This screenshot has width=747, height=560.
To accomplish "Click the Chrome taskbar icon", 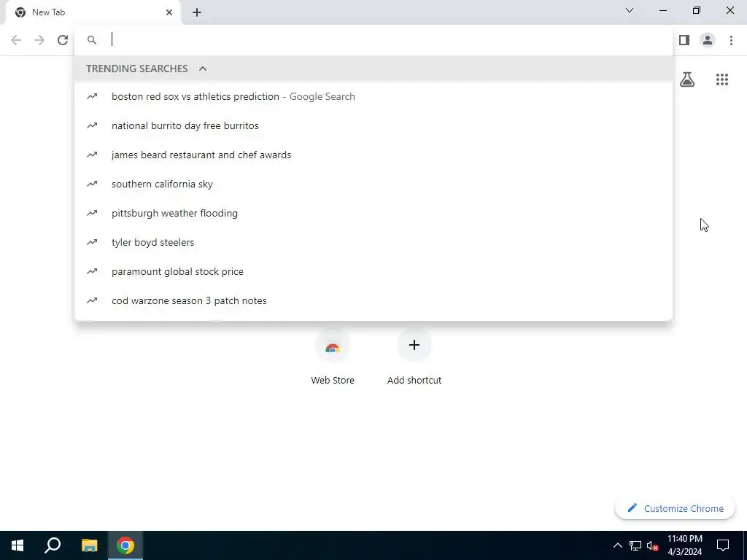I will point(125,545).
